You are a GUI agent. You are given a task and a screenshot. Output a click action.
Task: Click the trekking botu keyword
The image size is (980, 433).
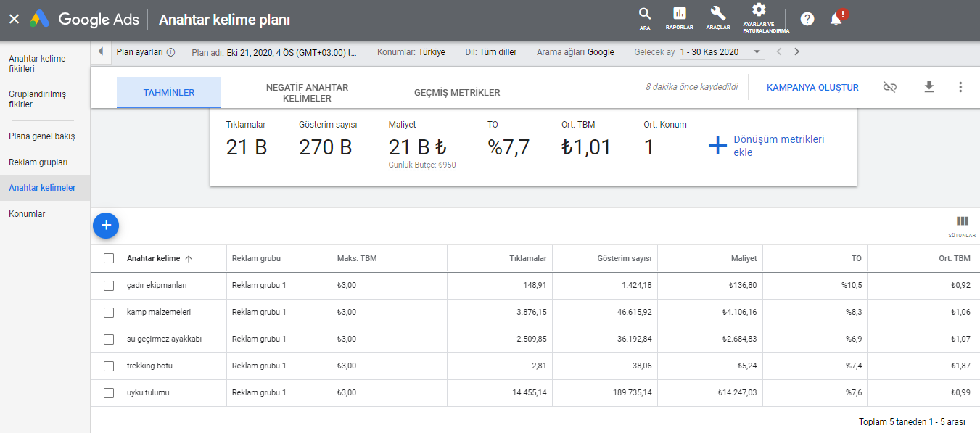[x=149, y=366]
